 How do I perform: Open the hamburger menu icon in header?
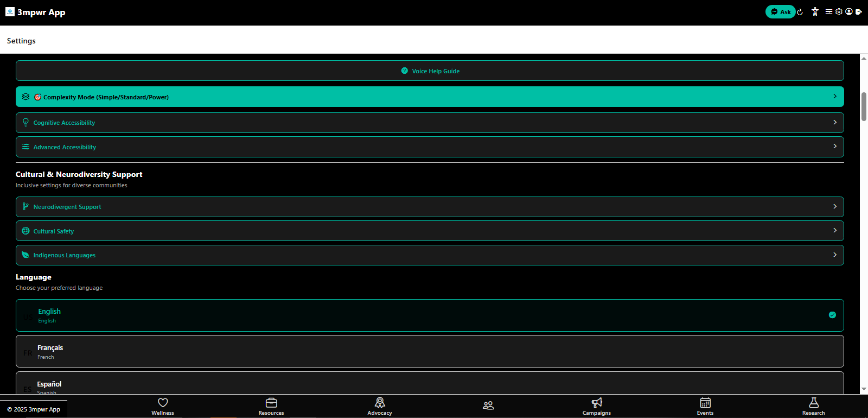click(x=829, y=11)
